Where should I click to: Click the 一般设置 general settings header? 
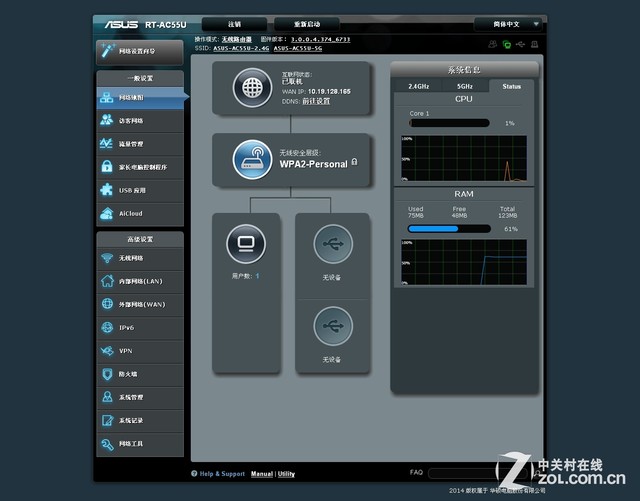pos(140,78)
